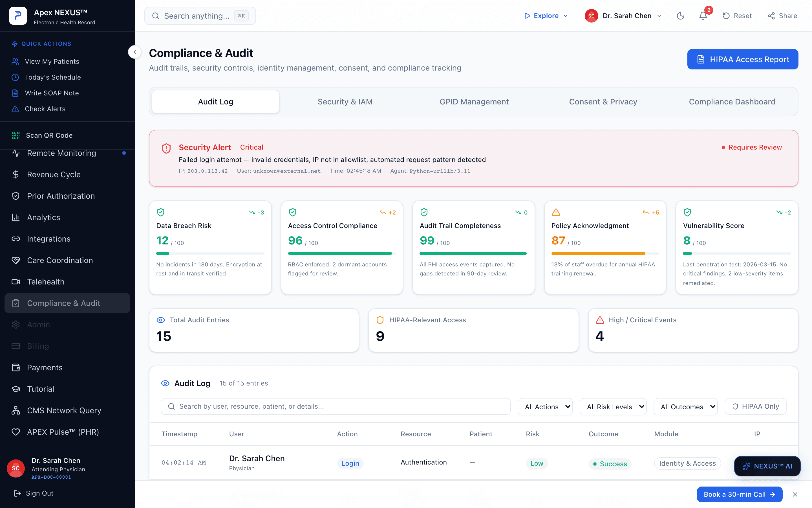Click the Prior Authorization shield icon
This screenshot has height=508, width=812.
click(x=16, y=196)
